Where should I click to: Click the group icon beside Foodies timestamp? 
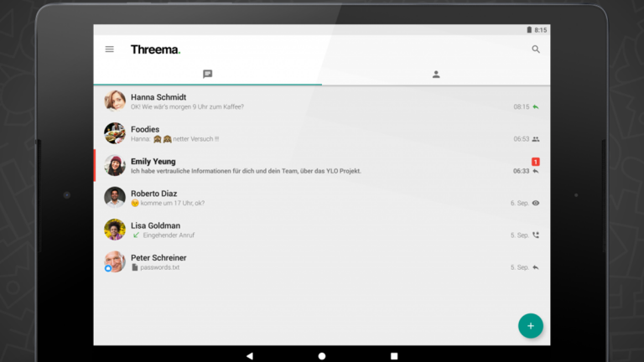(x=536, y=139)
